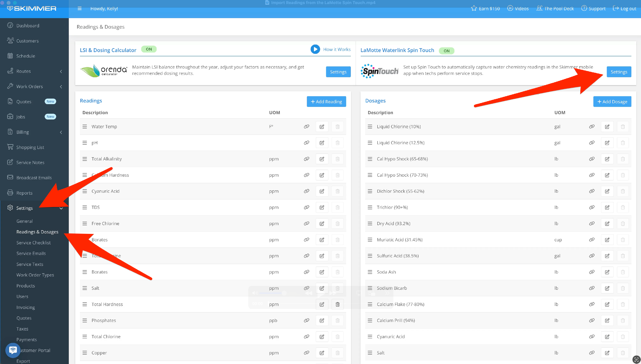
Task: Click the Add Reading button
Action: (x=326, y=102)
